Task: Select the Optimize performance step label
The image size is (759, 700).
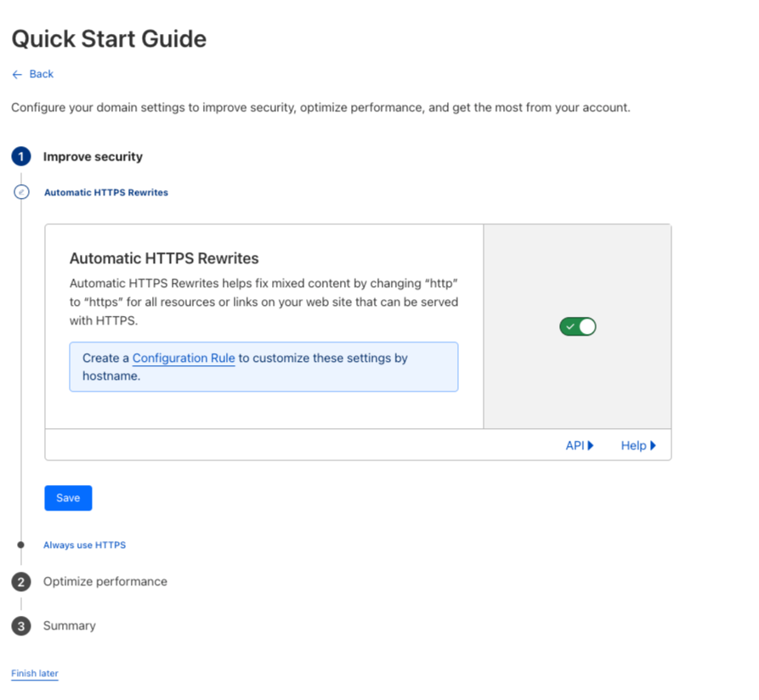Action: [x=105, y=582]
